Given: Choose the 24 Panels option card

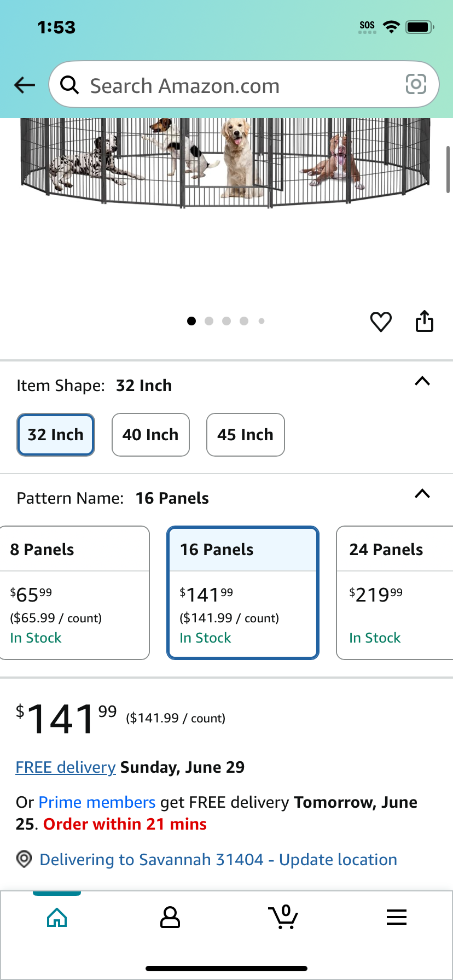Looking at the screenshot, I should (394, 593).
